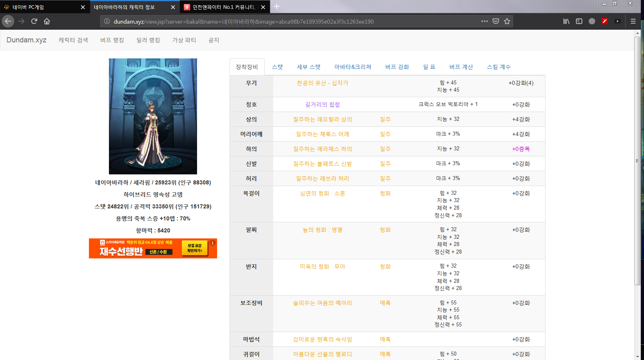Open the 세부 스탯 tab

click(308, 67)
